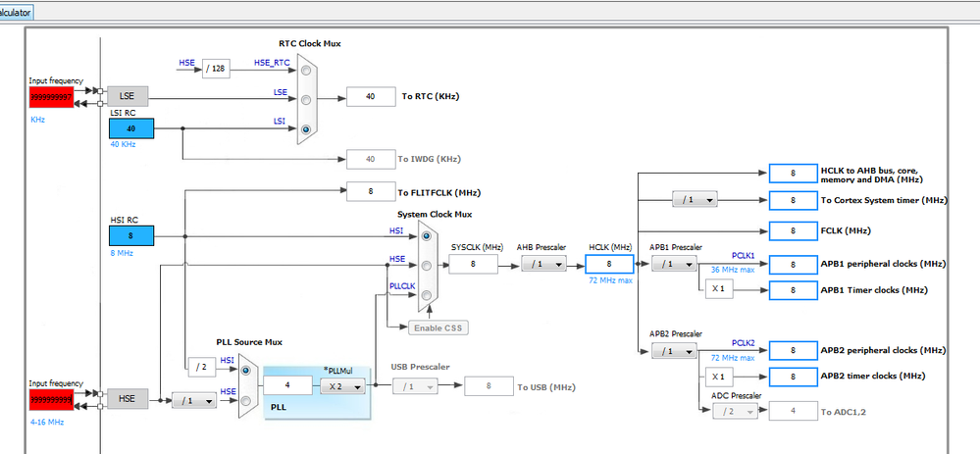Click the red LSE input frequency field
The height and width of the screenshot is (454, 980).
click(x=51, y=97)
